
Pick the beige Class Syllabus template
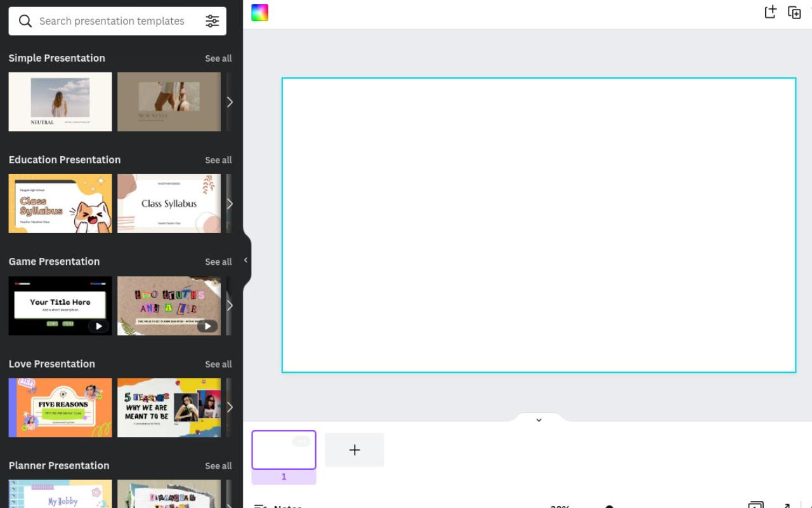tap(169, 203)
